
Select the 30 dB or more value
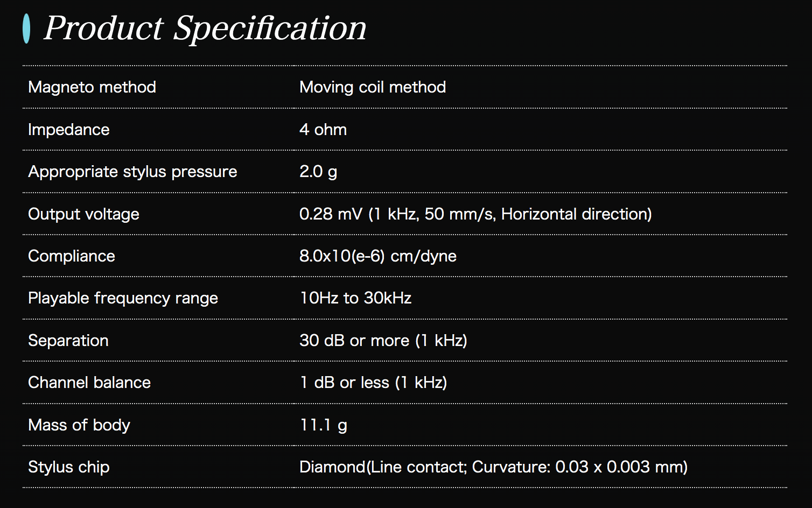pos(383,341)
